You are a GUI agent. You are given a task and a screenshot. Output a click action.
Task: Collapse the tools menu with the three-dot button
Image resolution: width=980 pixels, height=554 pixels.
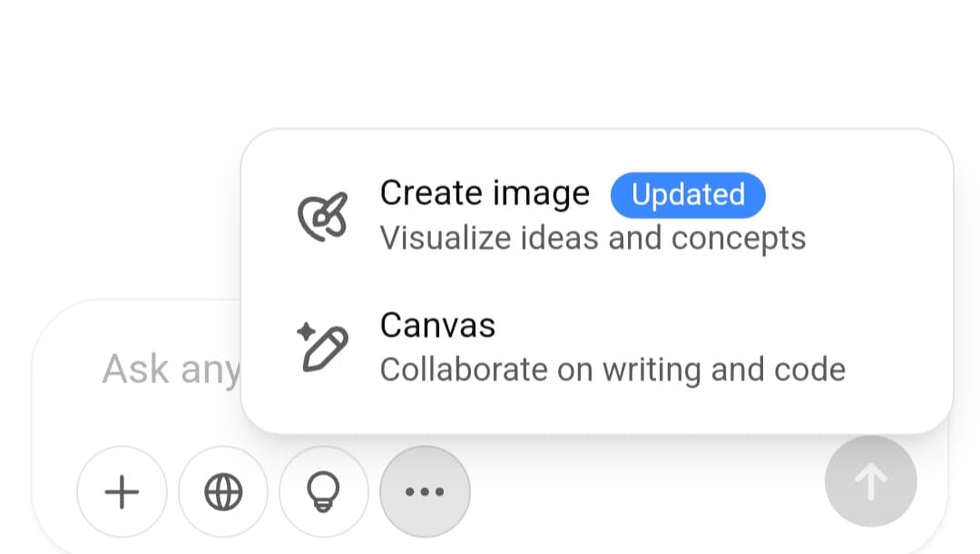(425, 492)
